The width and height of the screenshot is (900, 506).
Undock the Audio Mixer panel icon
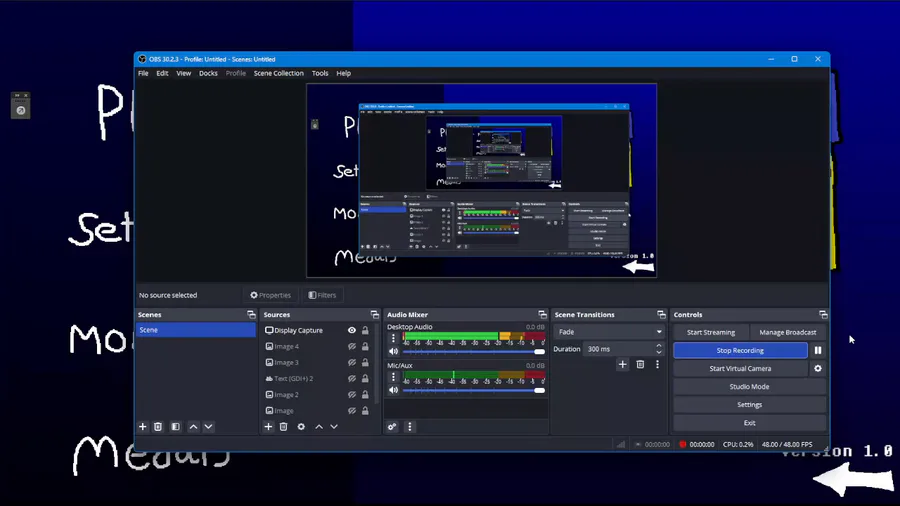pos(542,314)
